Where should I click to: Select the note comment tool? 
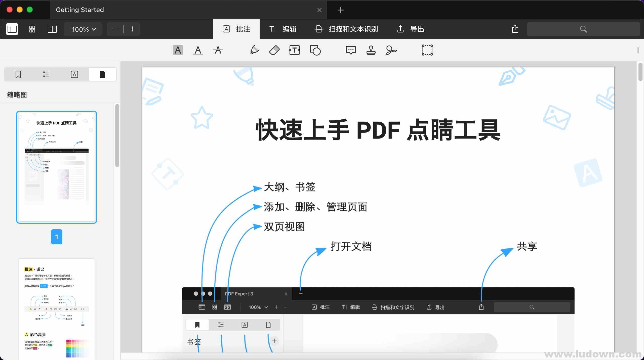point(351,50)
